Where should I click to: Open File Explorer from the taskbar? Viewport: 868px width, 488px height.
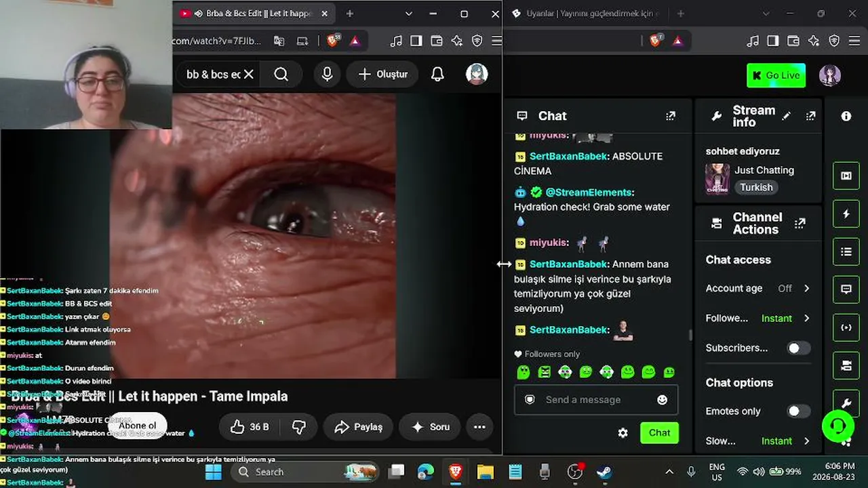point(485,472)
